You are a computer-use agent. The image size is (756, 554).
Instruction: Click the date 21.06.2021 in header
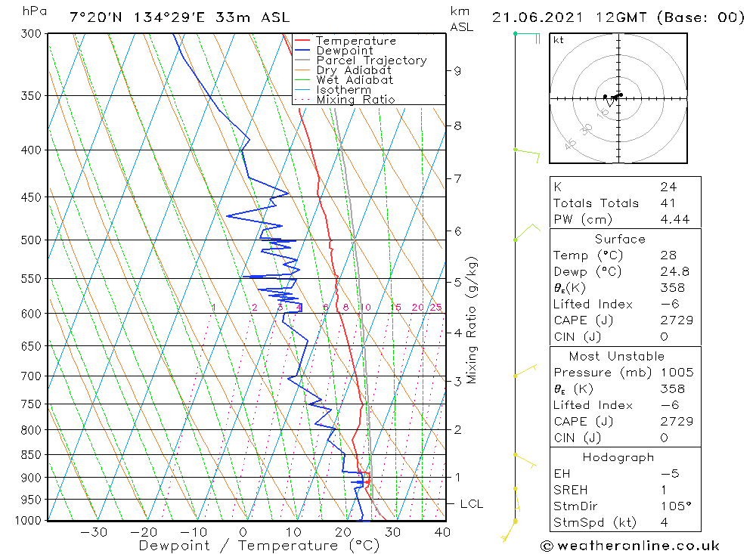pyautogui.click(x=538, y=17)
